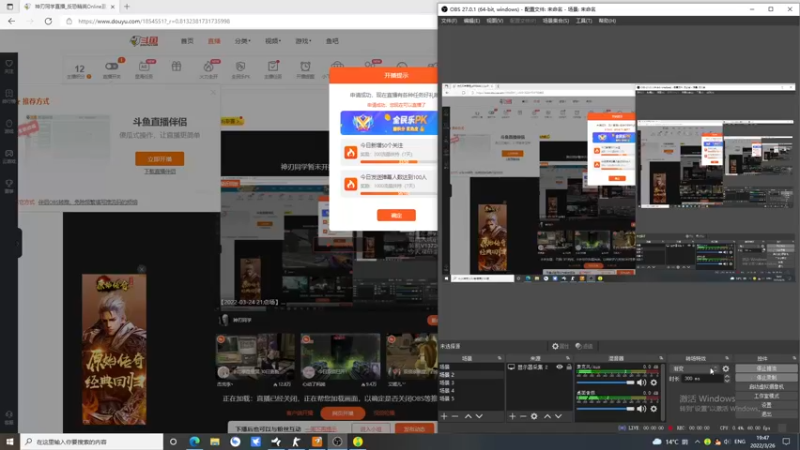Open 开播提醒 alarm clock icon
The width and height of the screenshot is (800, 450).
305,69
